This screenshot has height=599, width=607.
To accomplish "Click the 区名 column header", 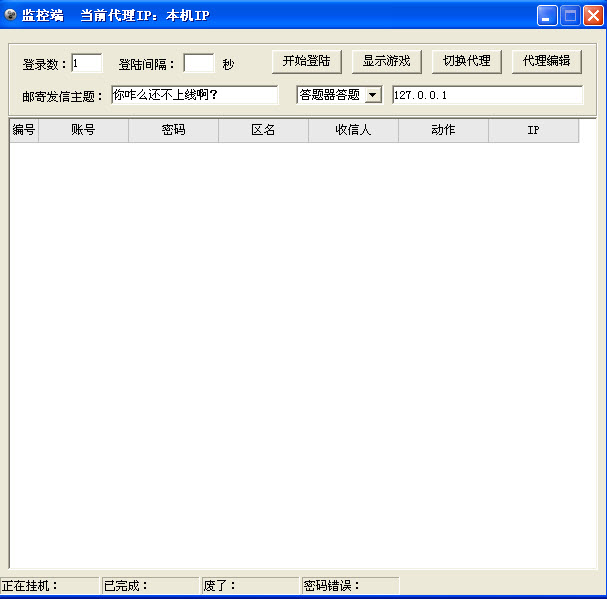I will click(x=263, y=130).
